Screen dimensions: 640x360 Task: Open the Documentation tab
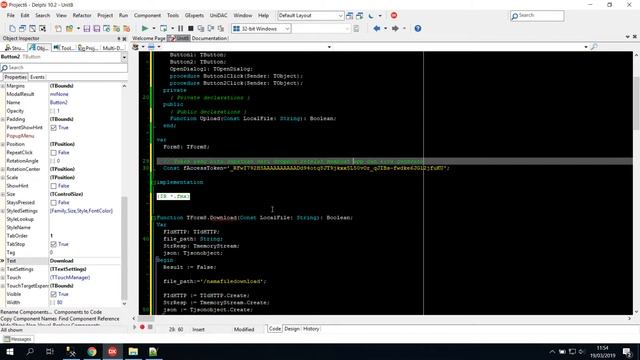click(209, 38)
